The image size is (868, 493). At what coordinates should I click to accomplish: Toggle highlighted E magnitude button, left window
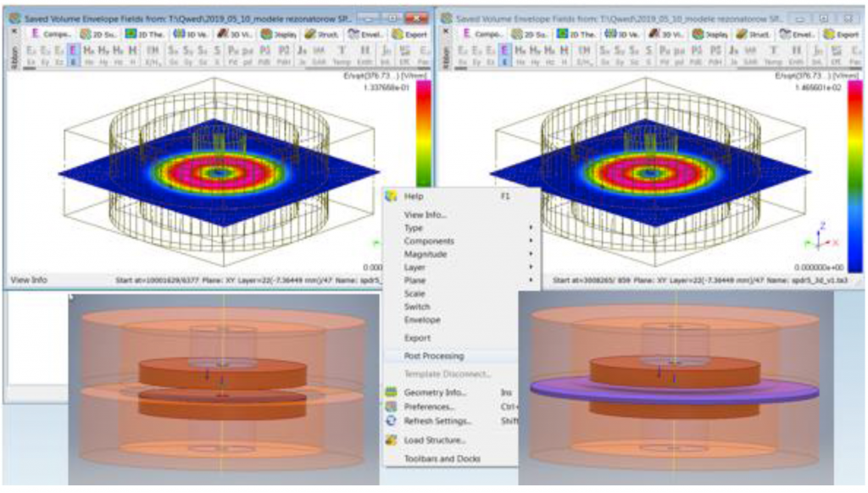73,55
